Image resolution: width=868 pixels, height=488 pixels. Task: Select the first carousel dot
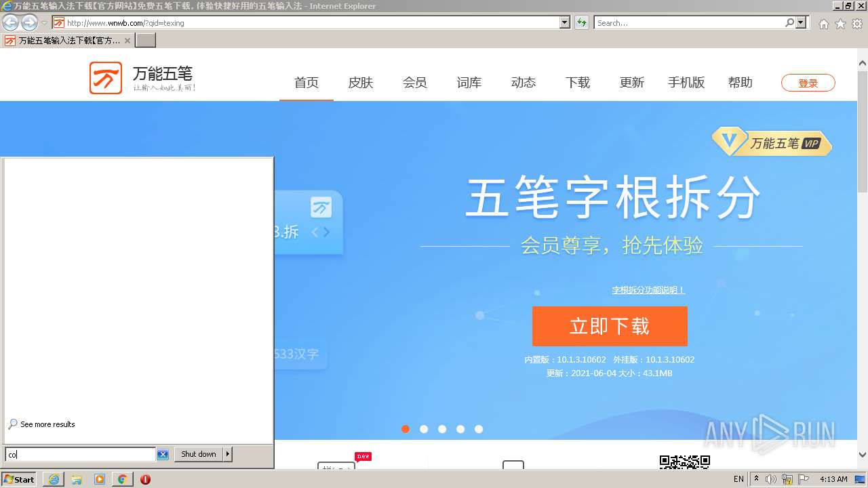[406, 429]
